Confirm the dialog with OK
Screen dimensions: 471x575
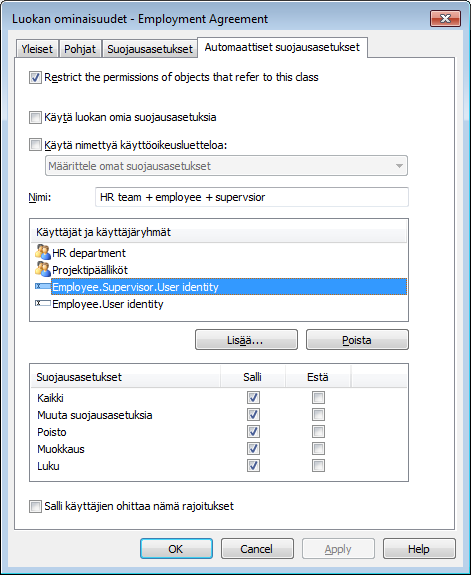(176, 549)
